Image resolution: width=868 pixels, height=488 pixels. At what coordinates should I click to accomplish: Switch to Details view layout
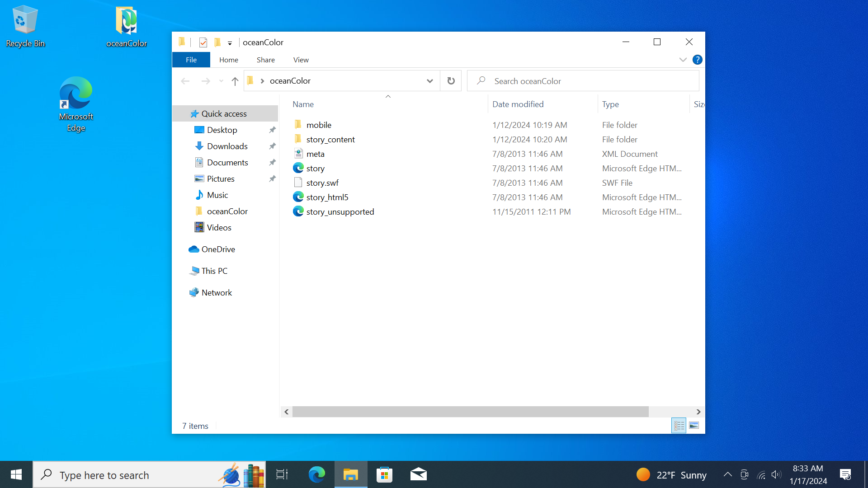[x=679, y=426]
